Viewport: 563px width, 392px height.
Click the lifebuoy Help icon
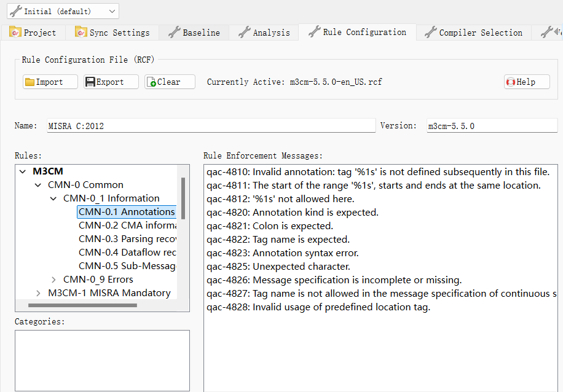point(511,82)
